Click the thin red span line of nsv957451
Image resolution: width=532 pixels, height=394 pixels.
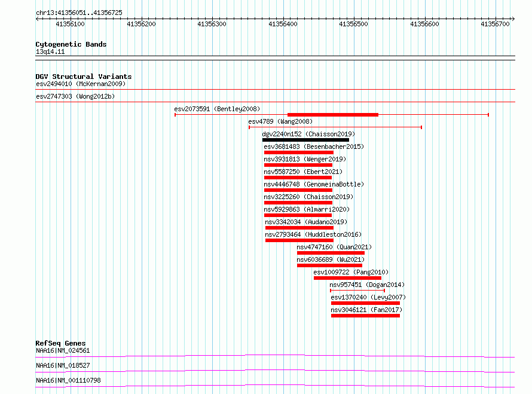coord(357,291)
